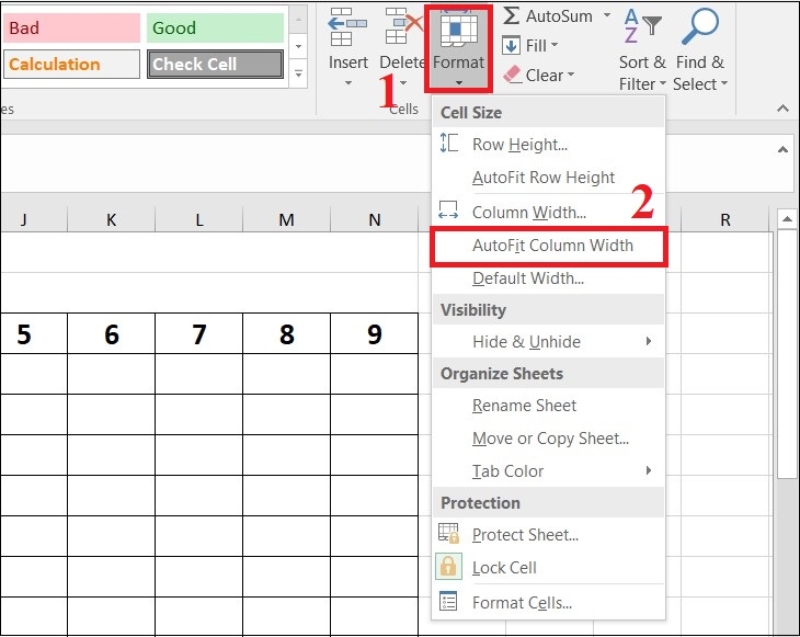Open the Format Cells dialog entry
The image size is (800, 637).
click(522, 603)
